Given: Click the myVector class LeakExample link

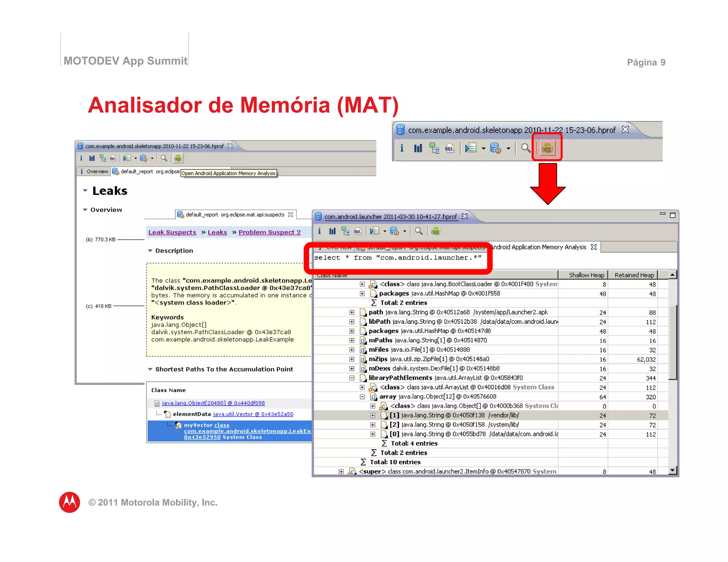Looking at the screenshot, I should [247, 431].
